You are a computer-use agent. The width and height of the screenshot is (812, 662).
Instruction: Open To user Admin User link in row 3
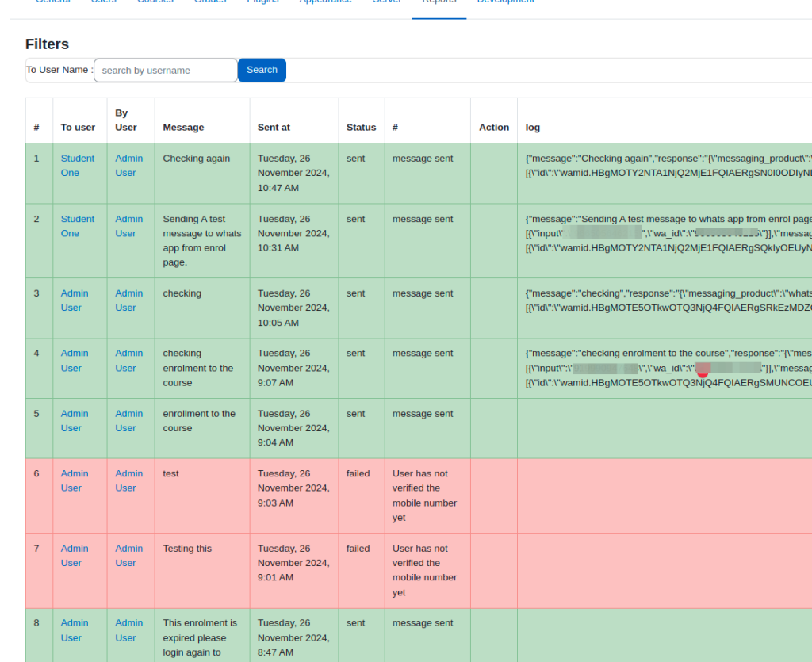coord(75,300)
